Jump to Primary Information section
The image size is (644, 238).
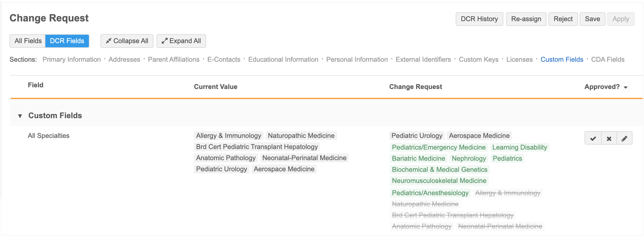tap(72, 59)
